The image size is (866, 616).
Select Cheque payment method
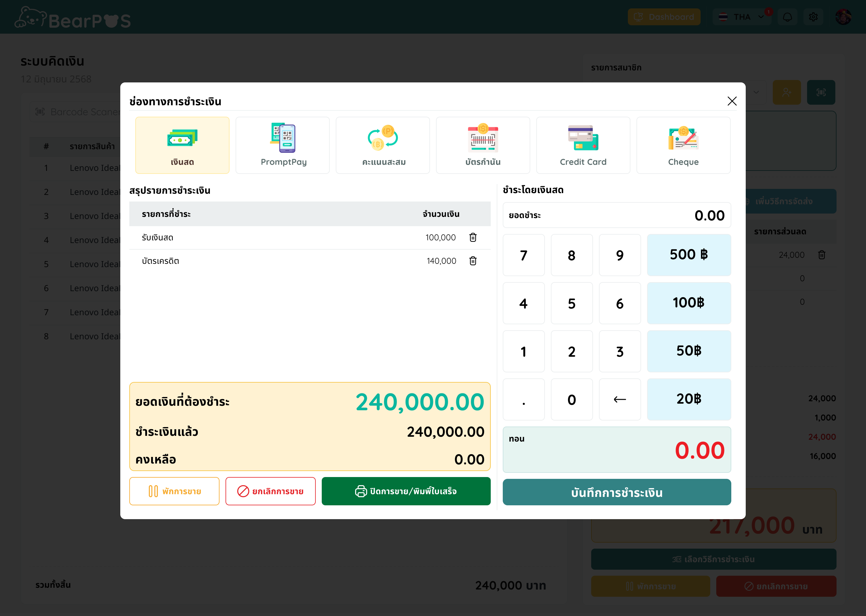(683, 145)
